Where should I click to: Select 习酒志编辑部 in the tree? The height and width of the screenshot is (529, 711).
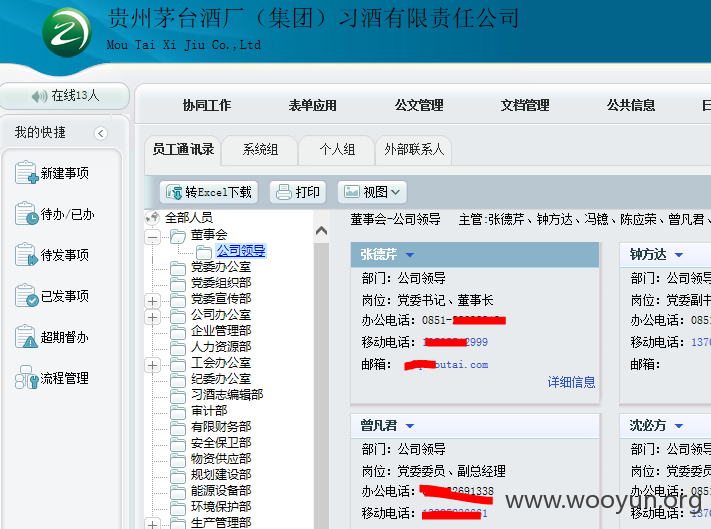227,394
